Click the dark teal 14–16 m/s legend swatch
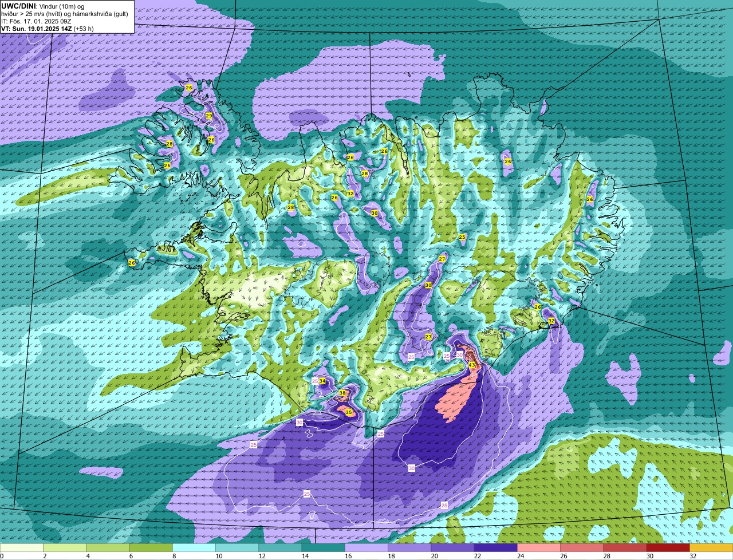733x560 pixels. tap(324, 548)
